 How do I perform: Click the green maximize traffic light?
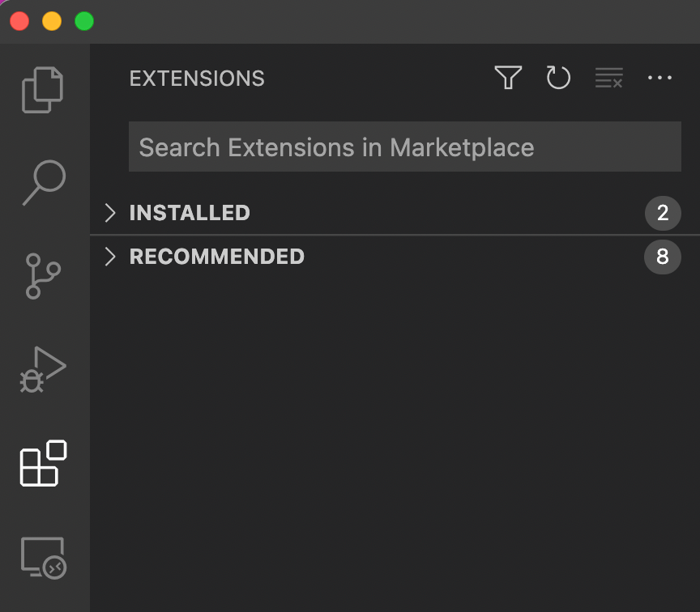[x=83, y=22]
